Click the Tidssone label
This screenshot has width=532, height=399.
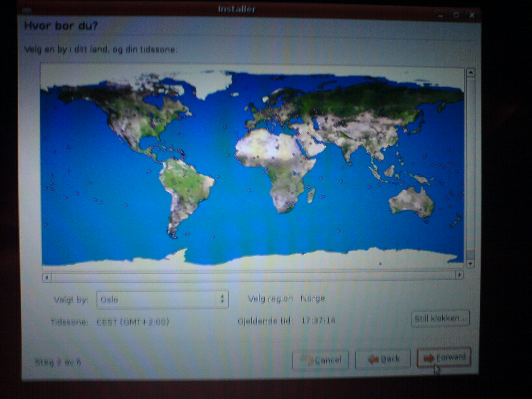click(x=70, y=322)
